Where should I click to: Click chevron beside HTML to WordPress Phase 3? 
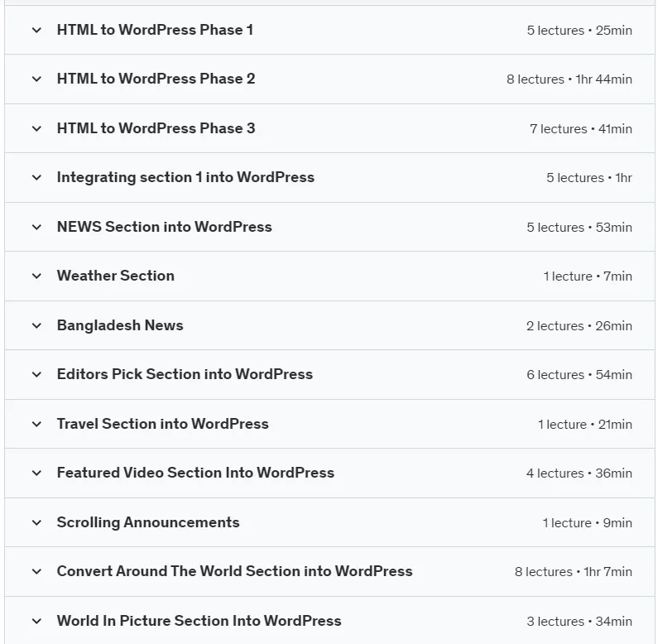point(37,128)
